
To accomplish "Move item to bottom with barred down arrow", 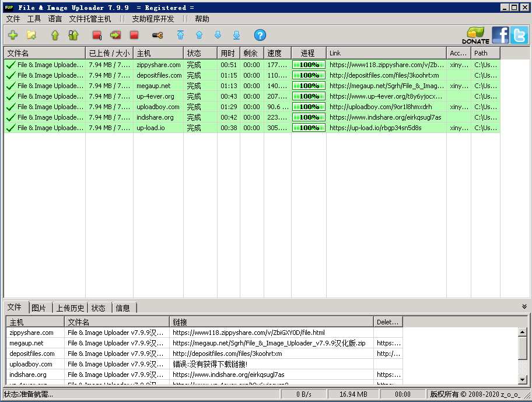I will click(x=236, y=35).
